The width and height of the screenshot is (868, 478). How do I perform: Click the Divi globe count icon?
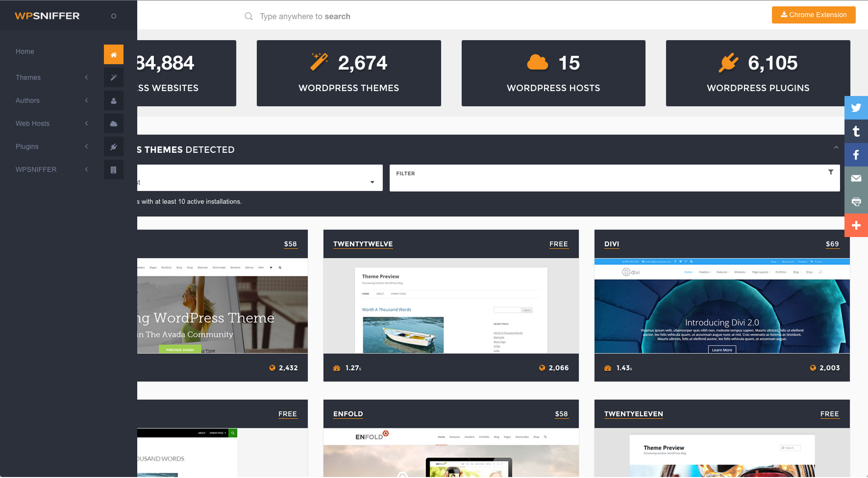point(813,368)
